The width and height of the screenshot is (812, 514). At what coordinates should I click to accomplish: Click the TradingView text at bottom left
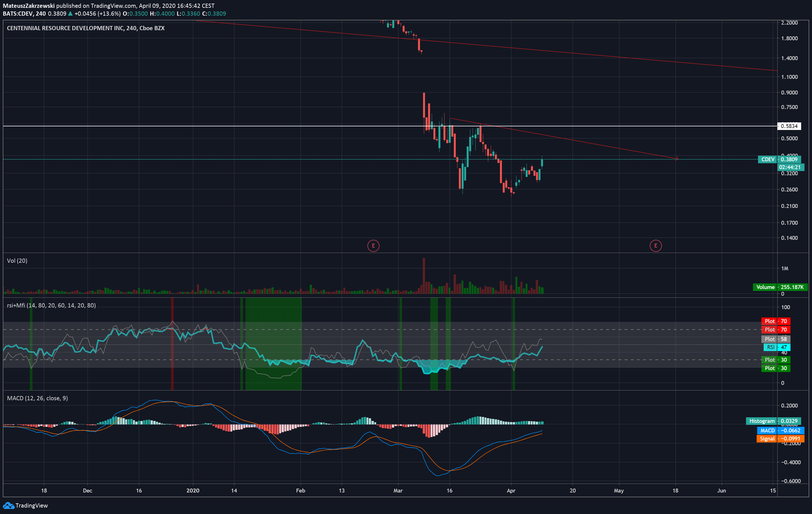(x=32, y=506)
